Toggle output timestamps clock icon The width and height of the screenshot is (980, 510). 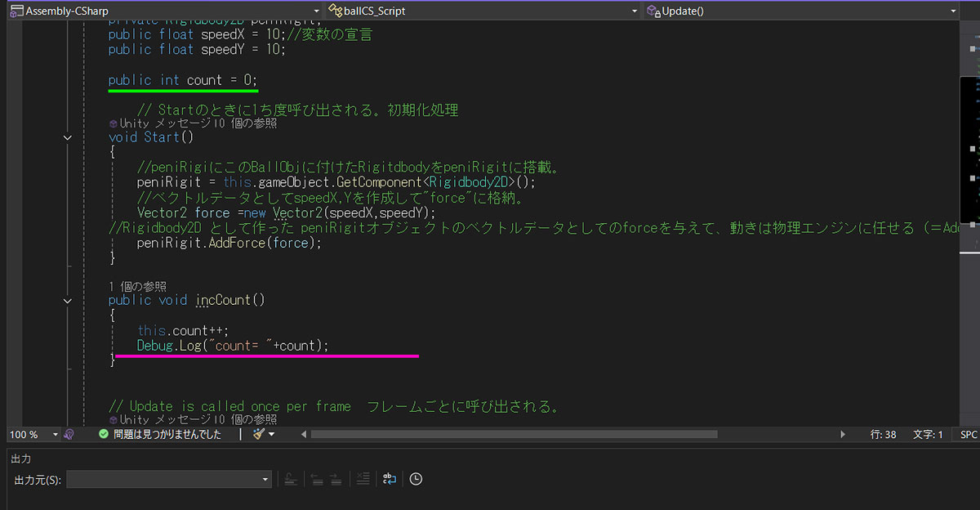pyautogui.click(x=416, y=479)
